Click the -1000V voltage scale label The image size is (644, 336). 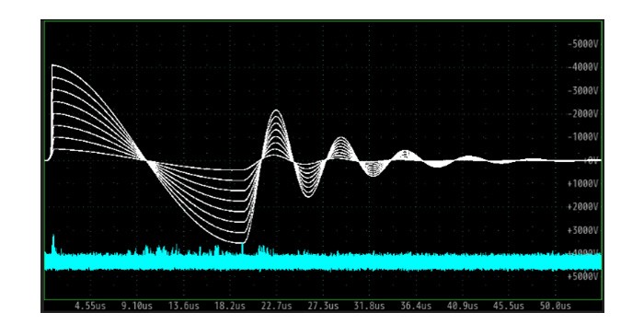pyautogui.click(x=582, y=137)
